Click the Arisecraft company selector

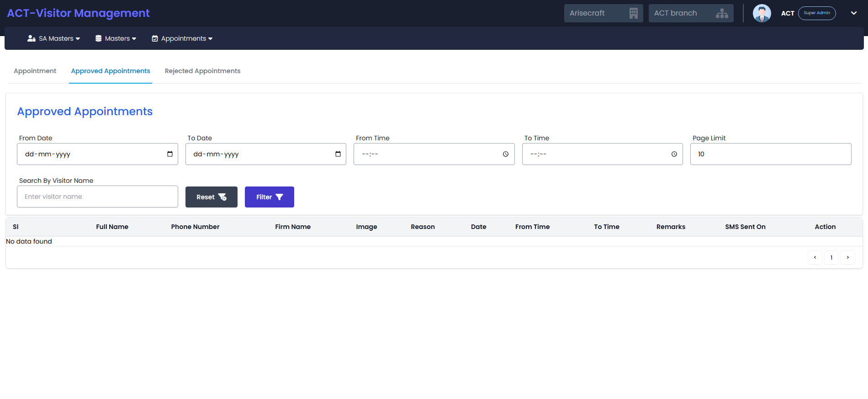[603, 13]
